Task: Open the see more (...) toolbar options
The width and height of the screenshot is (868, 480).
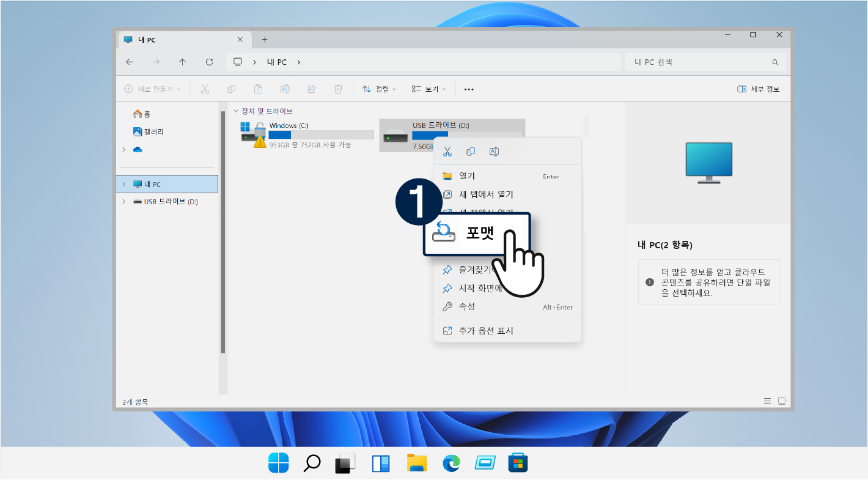Action: (x=469, y=89)
